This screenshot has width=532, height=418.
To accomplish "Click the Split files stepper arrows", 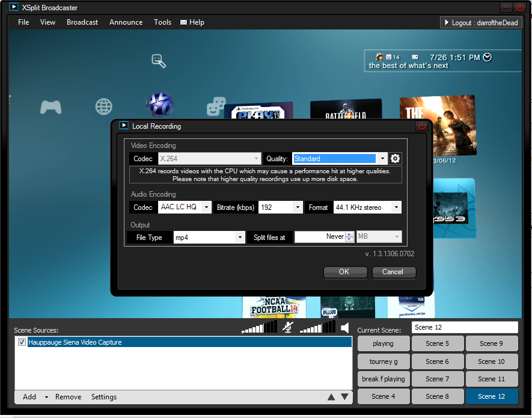I will pos(349,237).
